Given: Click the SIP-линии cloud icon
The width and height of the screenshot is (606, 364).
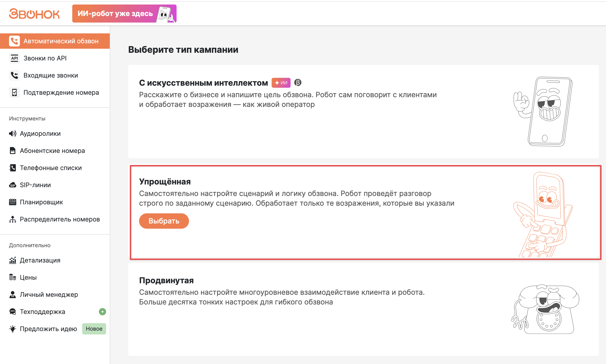Looking at the screenshot, I should pyautogui.click(x=12, y=185).
